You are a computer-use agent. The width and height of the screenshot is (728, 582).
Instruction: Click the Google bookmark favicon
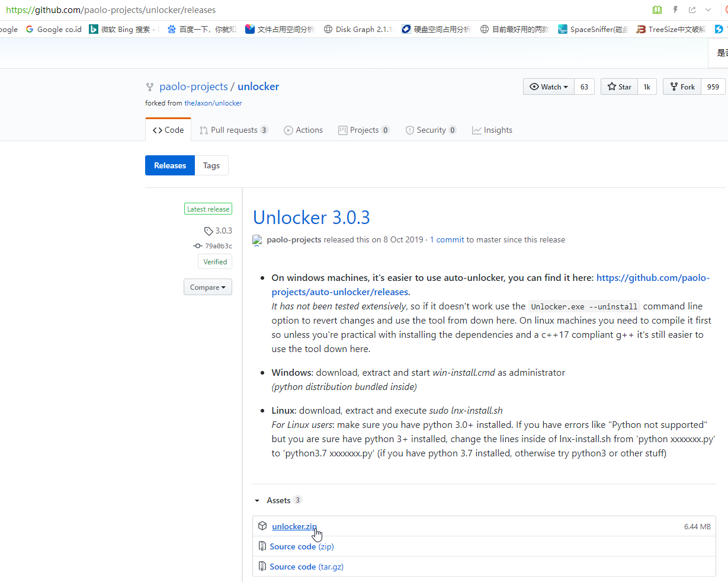point(30,29)
